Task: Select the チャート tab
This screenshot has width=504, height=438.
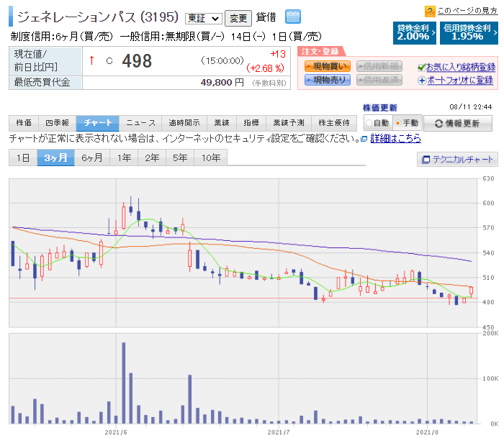Action: click(98, 123)
